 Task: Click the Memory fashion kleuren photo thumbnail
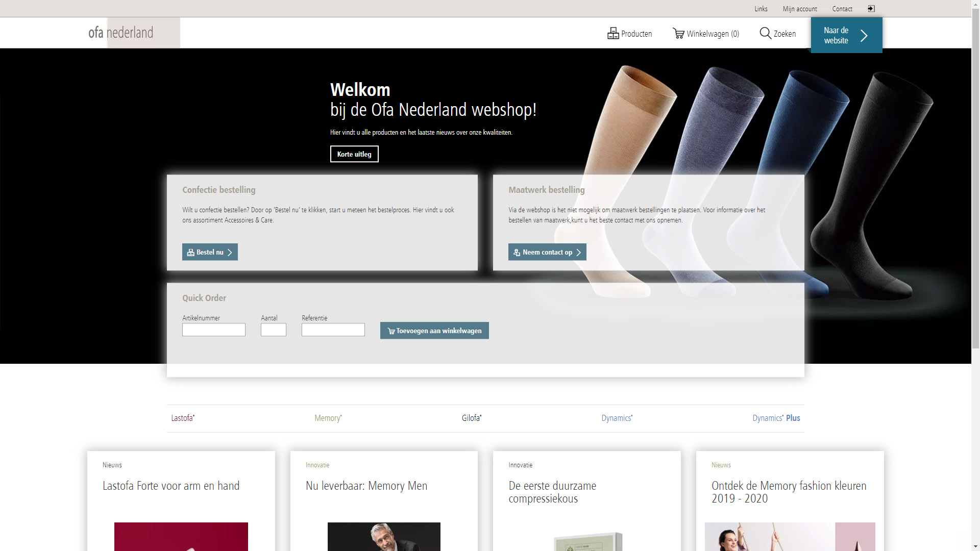(x=790, y=537)
